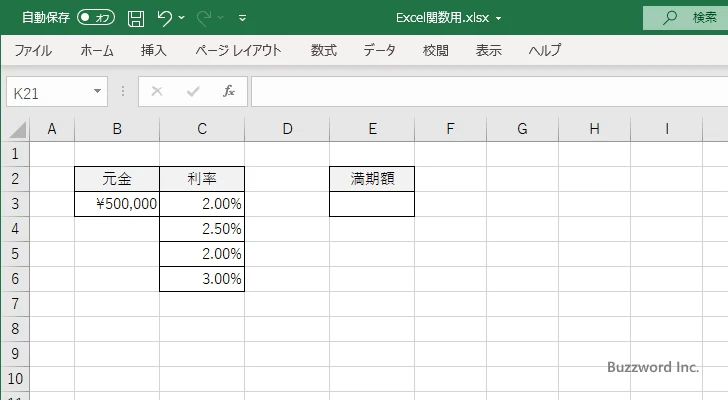728x400 pixels.
Task: Click the Cancel X formula icon
Action: coord(157,91)
